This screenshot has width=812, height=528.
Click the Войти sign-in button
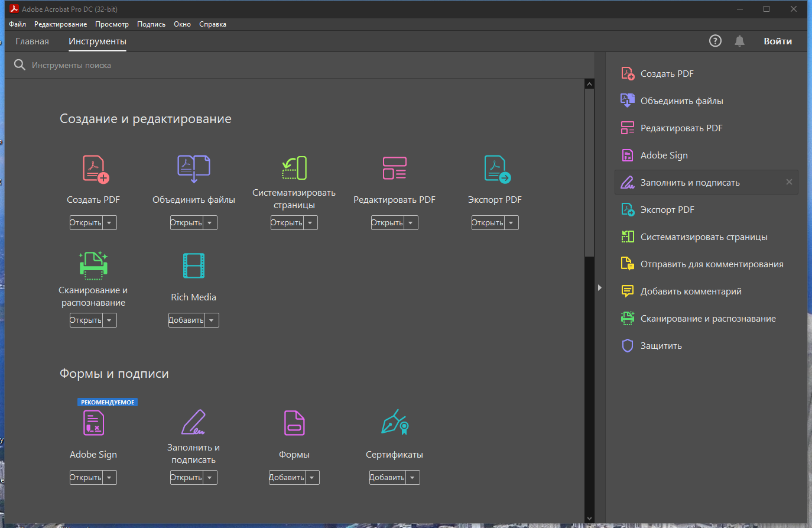[x=778, y=41]
